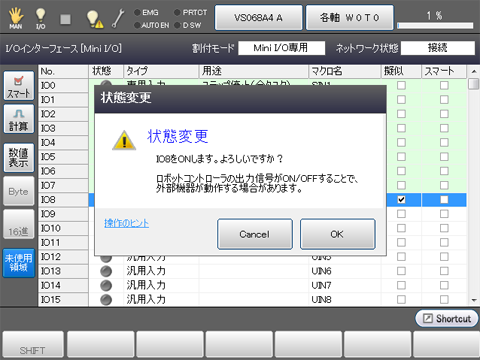The height and width of the screenshot is (360, 480).
Task: Toggle 擬似 checkbox for IO15
Action: tap(401, 300)
